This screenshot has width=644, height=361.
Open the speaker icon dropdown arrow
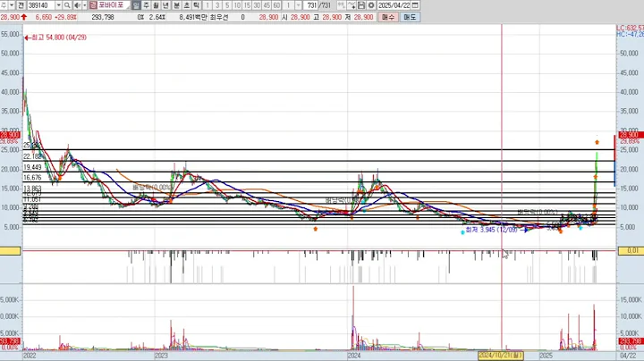(x=85, y=5)
